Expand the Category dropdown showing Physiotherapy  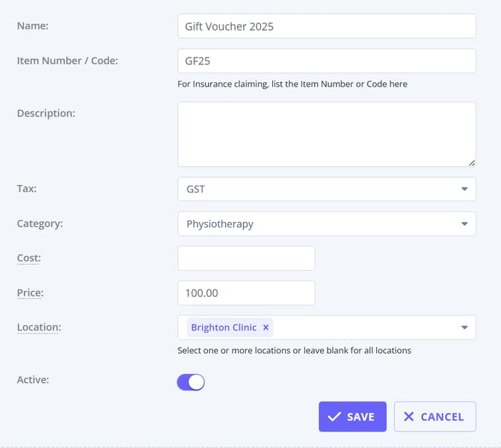[326, 224]
